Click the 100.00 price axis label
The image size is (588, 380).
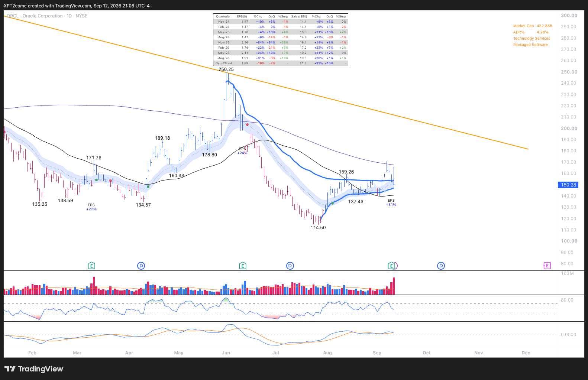(x=569, y=241)
